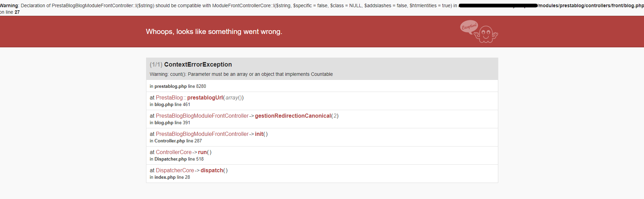
Task: Click the init method name
Action: (259, 134)
